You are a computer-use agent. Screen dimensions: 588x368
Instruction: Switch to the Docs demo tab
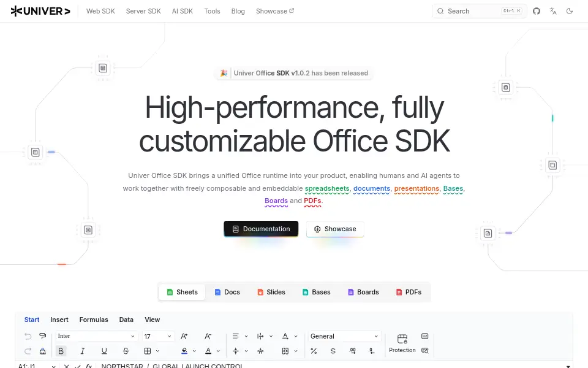point(227,292)
